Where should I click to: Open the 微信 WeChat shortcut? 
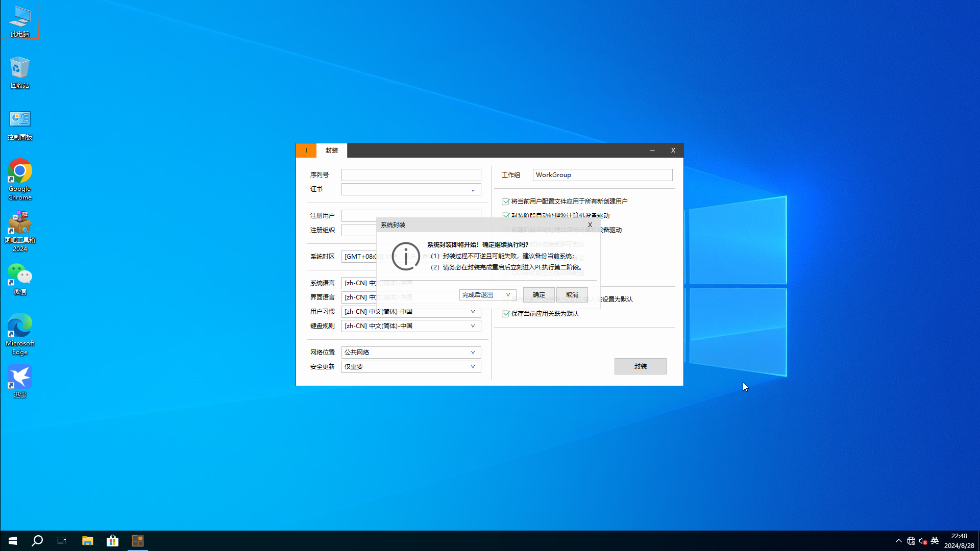coord(20,280)
